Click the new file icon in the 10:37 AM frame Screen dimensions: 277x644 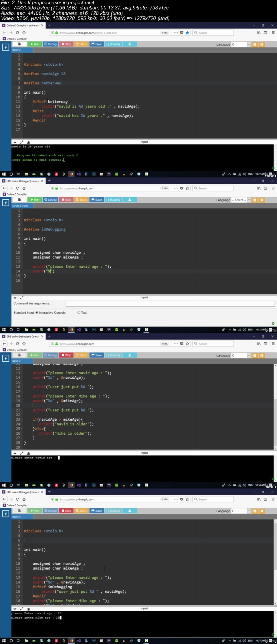click(x=19, y=511)
